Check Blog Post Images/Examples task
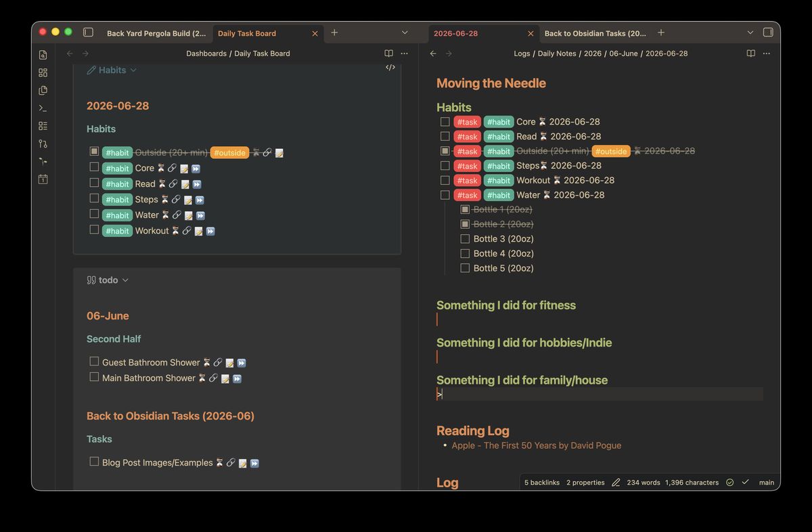Image resolution: width=812 pixels, height=532 pixels. coord(94,462)
